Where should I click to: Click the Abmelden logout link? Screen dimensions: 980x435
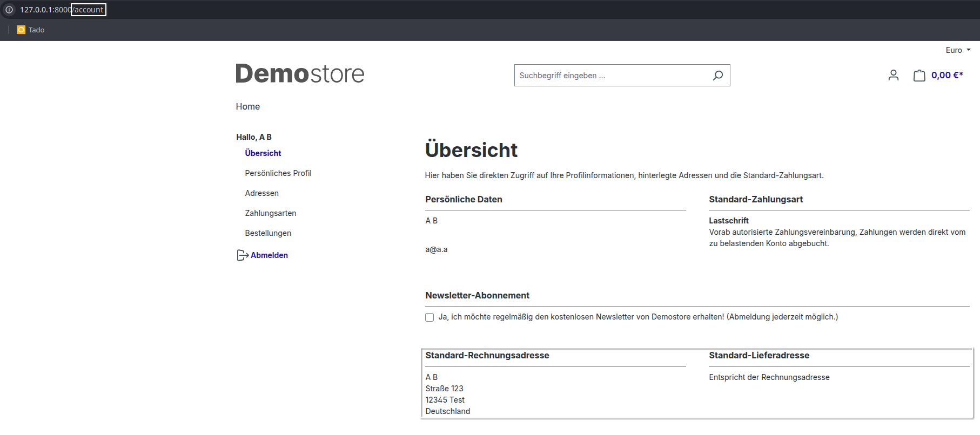tap(269, 255)
